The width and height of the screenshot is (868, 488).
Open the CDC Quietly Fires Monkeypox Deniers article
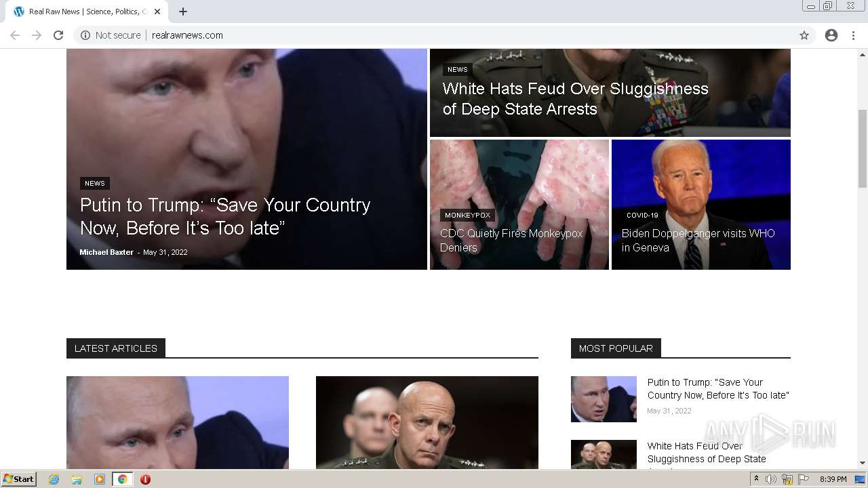(511, 240)
